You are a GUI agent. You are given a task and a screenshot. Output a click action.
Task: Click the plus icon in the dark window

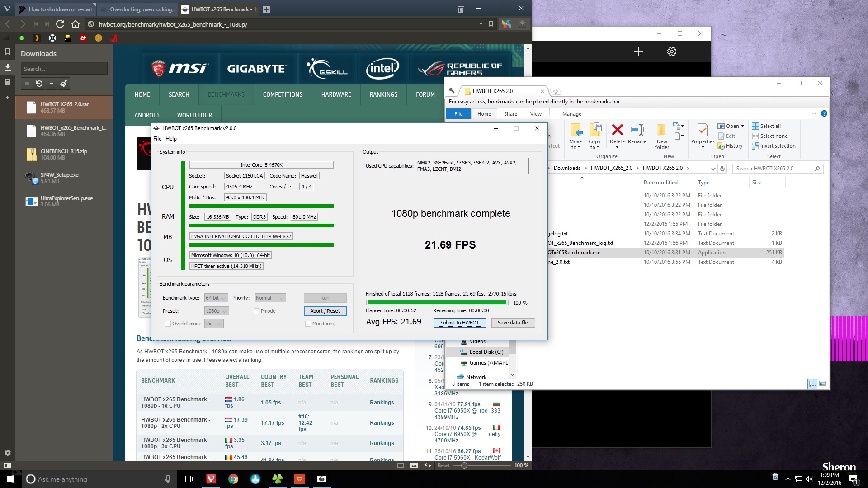tap(639, 52)
